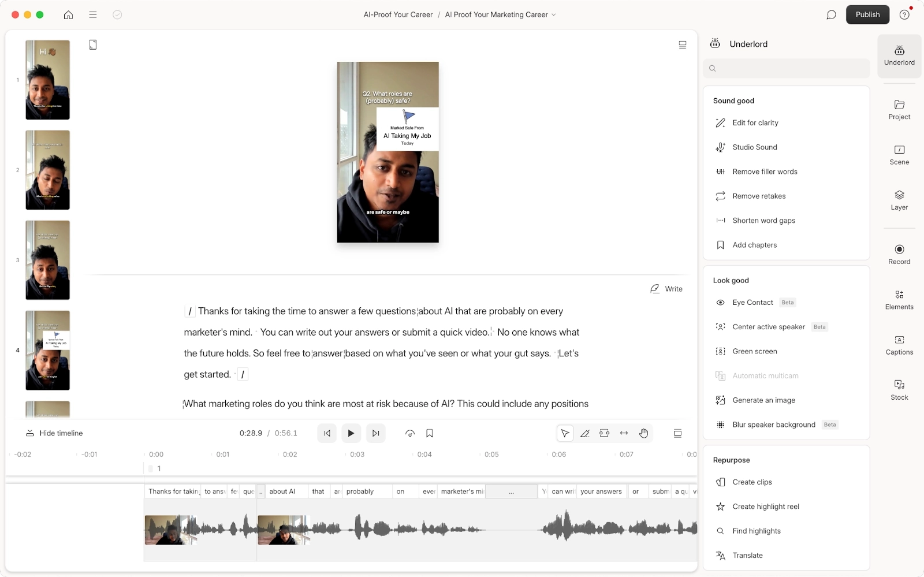Image resolution: width=924 pixels, height=577 pixels.
Task: Open the Project panel
Action: click(x=899, y=110)
